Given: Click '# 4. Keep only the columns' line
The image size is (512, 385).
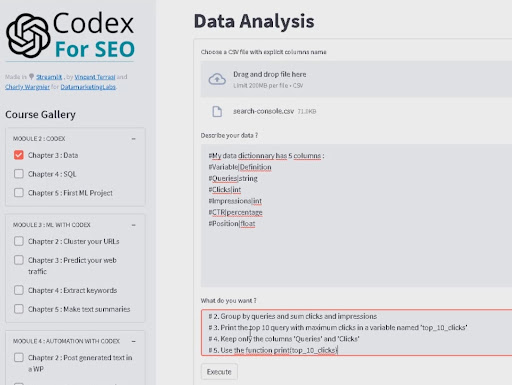Looking at the screenshot, I should 284,339.
